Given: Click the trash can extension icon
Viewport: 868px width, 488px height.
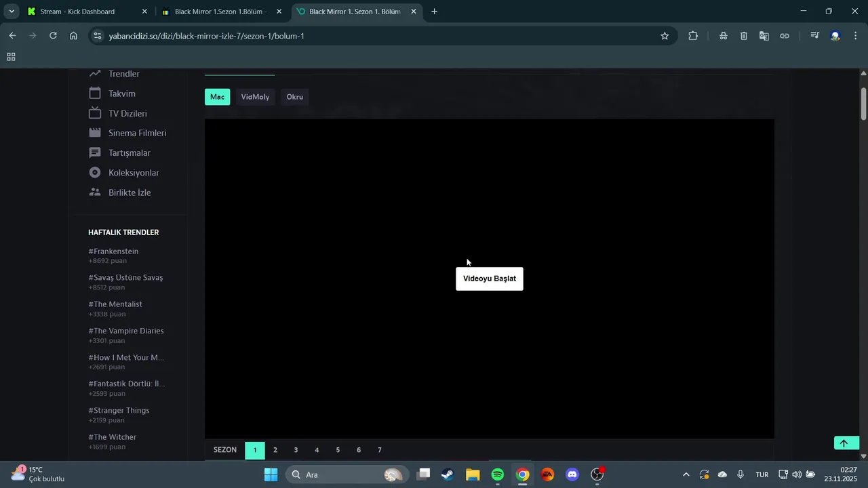Looking at the screenshot, I should [x=744, y=36].
